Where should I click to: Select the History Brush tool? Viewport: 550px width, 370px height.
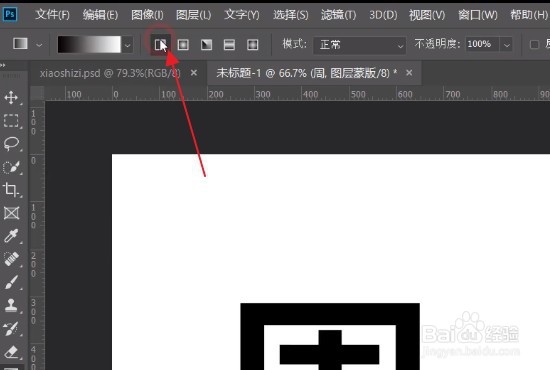(11, 329)
